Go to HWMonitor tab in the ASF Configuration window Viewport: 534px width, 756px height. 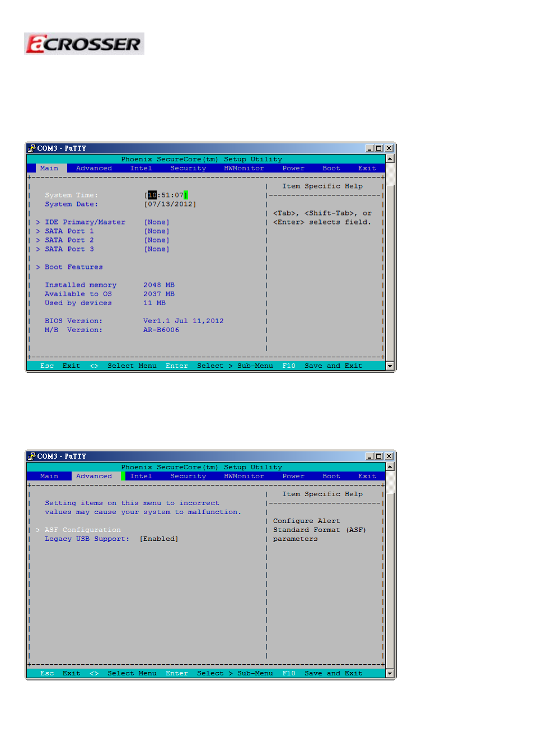pyautogui.click(x=244, y=476)
